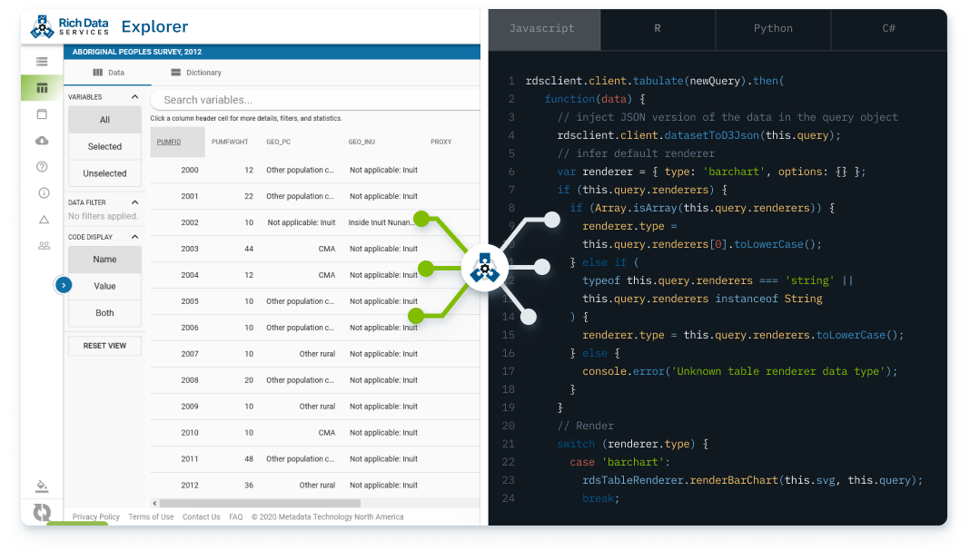
Task: Show only Selected variables
Action: (104, 146)
